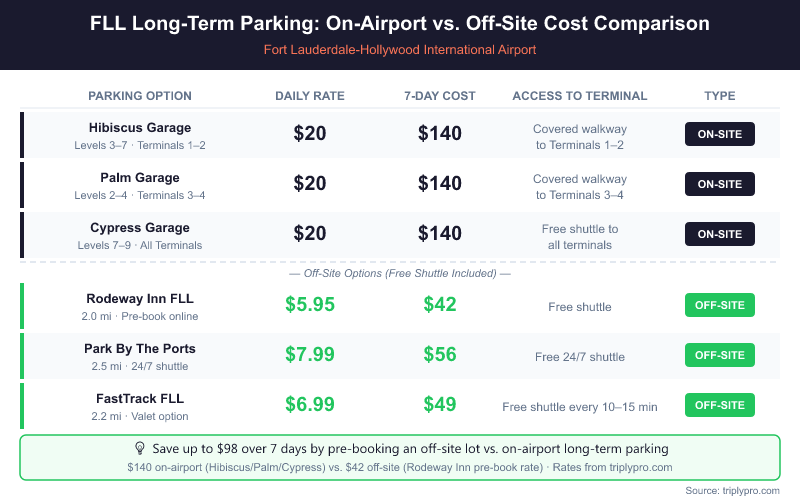Click the FastTrack FLL OFF-SITE badge

pyautogui.click(x=719, y=405)
